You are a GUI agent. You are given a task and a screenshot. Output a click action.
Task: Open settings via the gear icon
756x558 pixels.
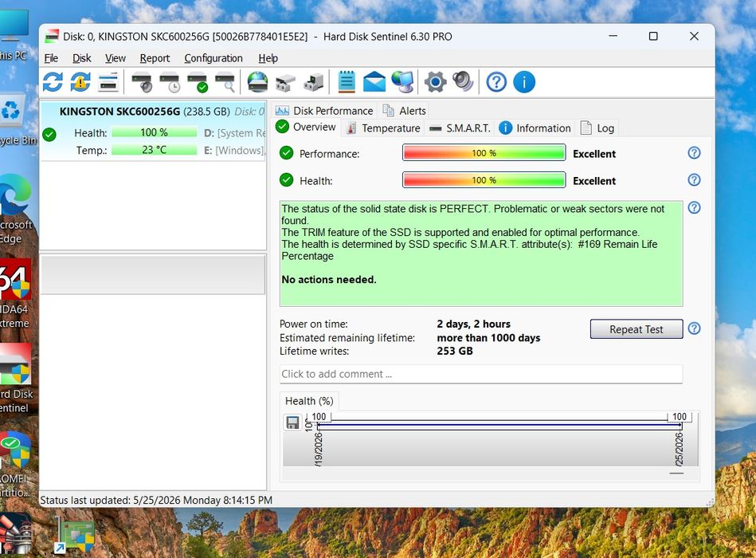435,81
